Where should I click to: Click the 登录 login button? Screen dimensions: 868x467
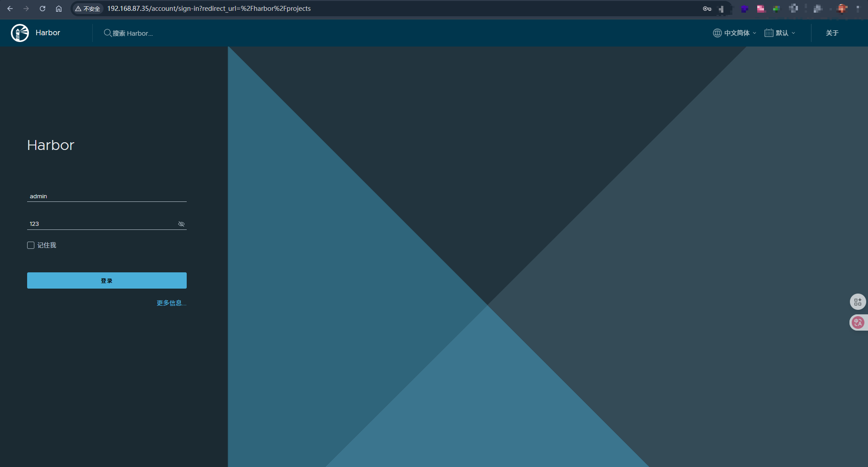coord(107,280)
